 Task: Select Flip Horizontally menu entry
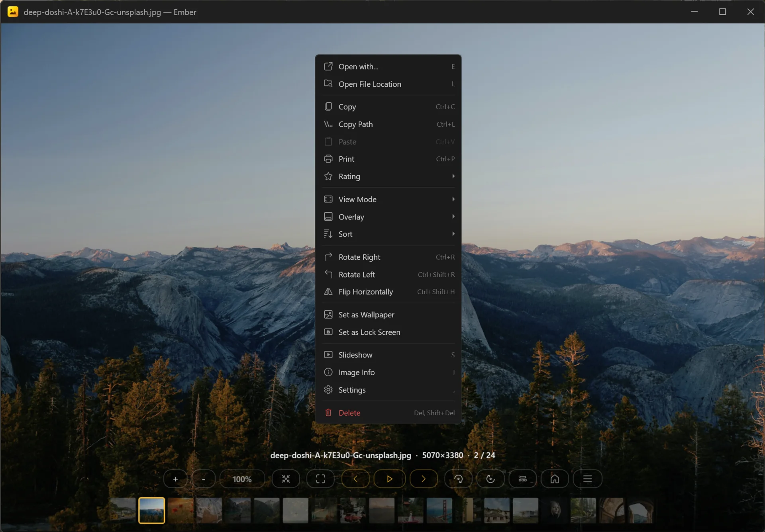(388, 292)
